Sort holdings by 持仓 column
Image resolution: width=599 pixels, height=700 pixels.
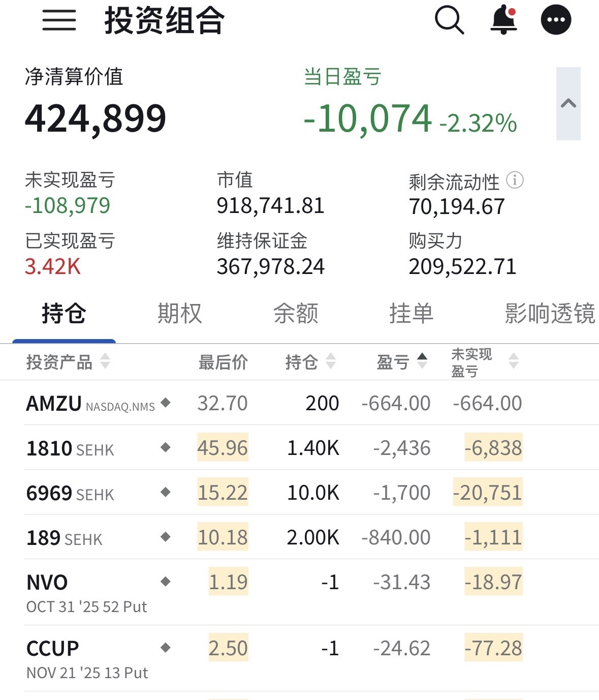[331, 361]
